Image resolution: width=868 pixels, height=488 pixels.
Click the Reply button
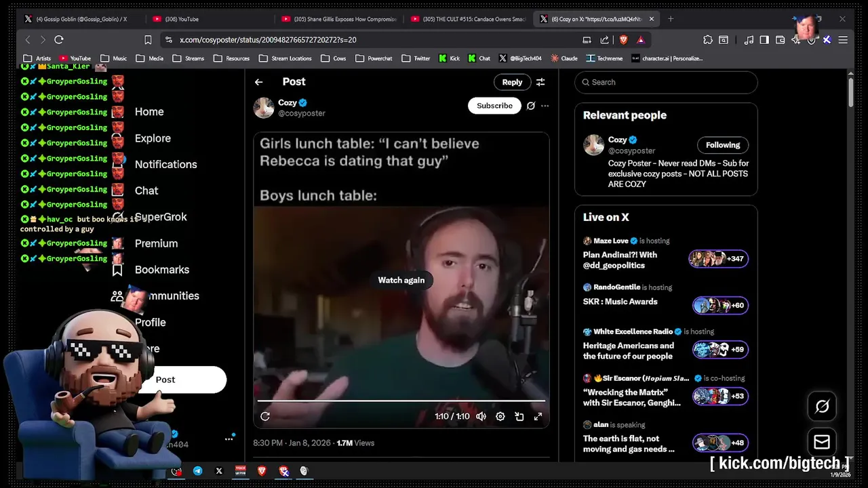512,82
